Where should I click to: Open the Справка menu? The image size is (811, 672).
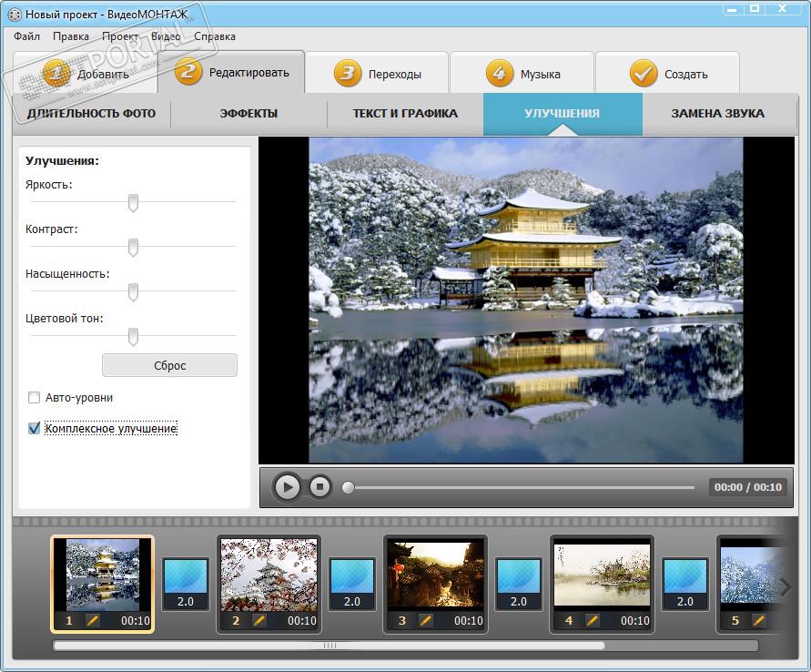tap(215, 36)
